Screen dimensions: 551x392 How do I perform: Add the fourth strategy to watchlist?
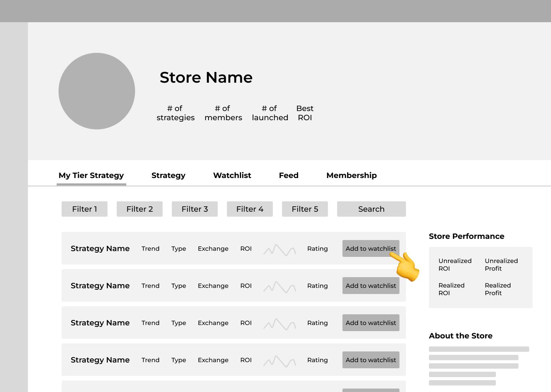click(371, 360)
